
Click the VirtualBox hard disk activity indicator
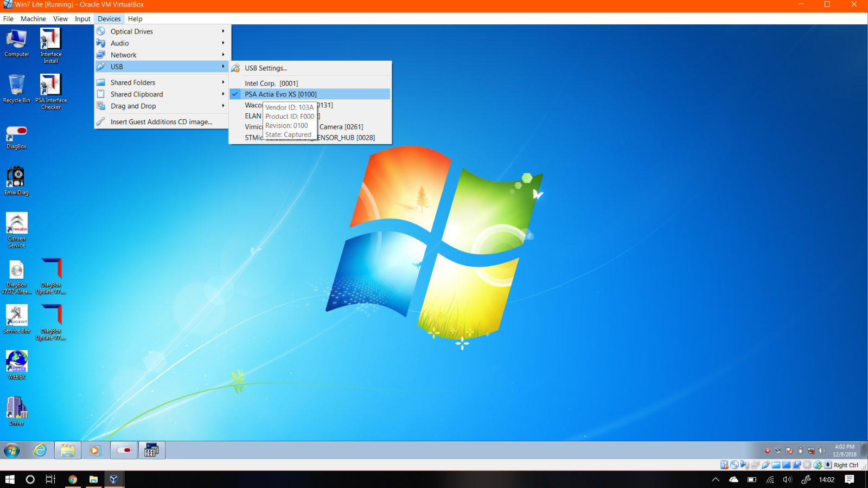coord(724,465)
